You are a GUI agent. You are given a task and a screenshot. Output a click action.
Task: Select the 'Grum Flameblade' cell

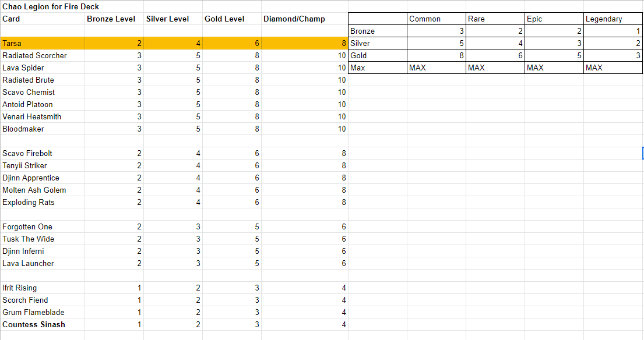tap(43, 312)
